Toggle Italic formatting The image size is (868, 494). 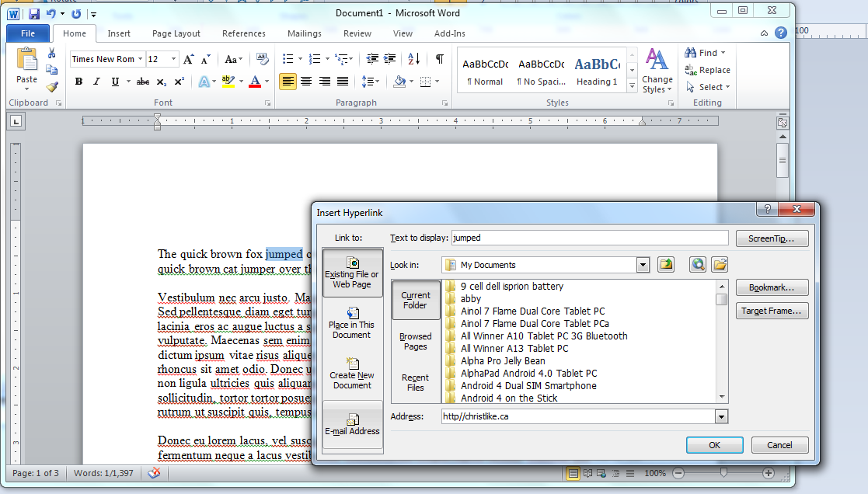[x=96, y=82]
